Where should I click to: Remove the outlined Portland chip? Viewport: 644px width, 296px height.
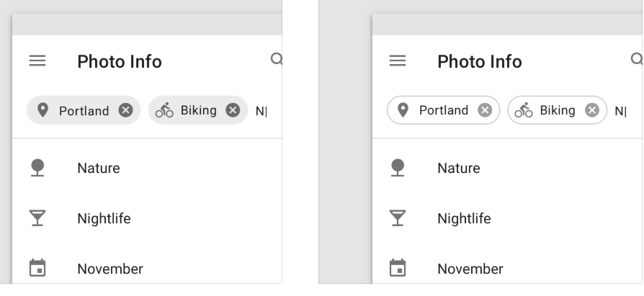point(485,110)
